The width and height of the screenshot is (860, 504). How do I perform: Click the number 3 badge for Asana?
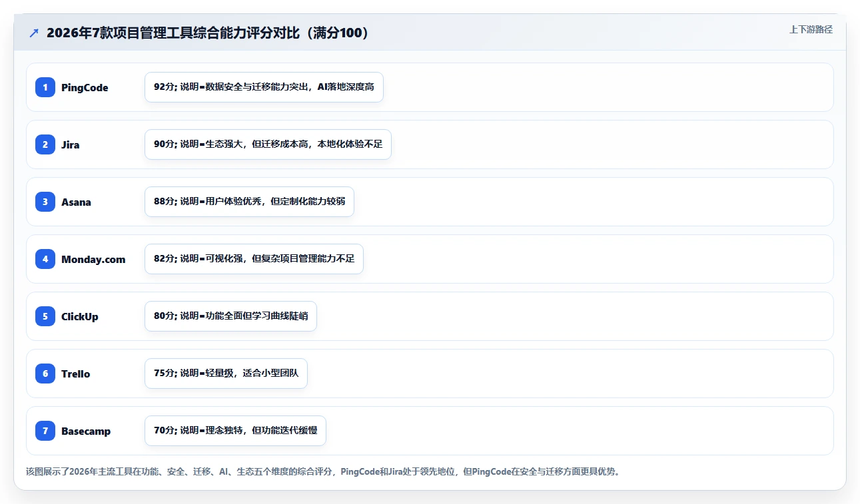(x=45, y=202)
